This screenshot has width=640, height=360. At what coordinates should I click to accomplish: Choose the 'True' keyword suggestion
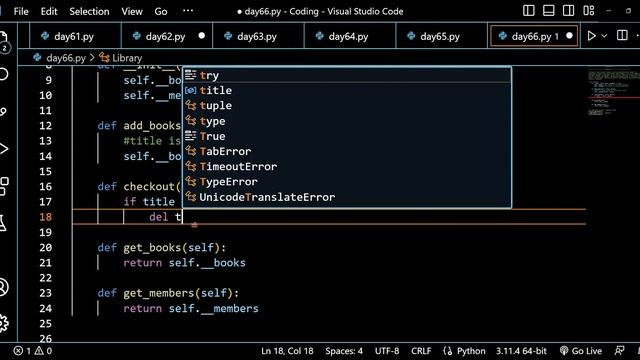(347, 136)
